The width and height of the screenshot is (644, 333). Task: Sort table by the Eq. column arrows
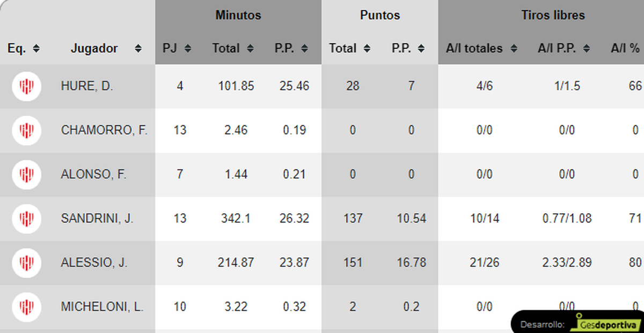[36, 48]
